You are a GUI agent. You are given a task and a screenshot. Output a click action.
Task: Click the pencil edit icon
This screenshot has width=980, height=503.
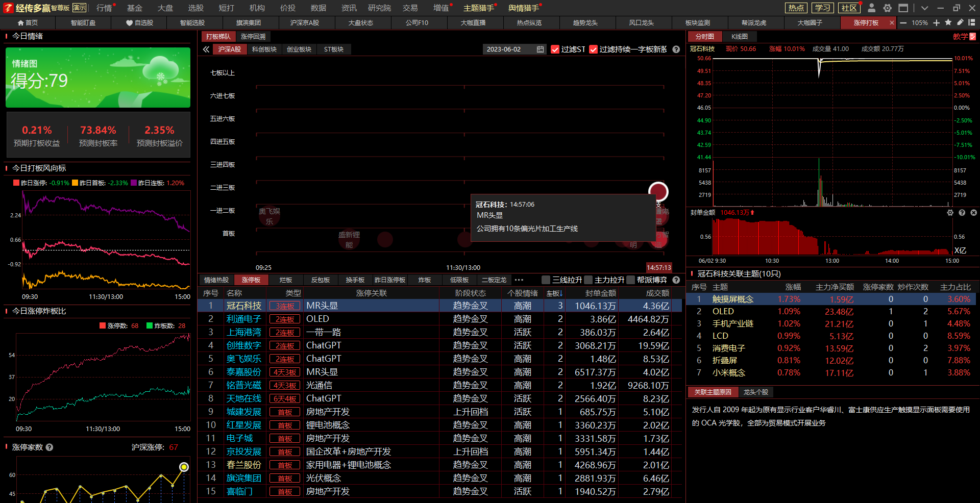tap(960, 22)
